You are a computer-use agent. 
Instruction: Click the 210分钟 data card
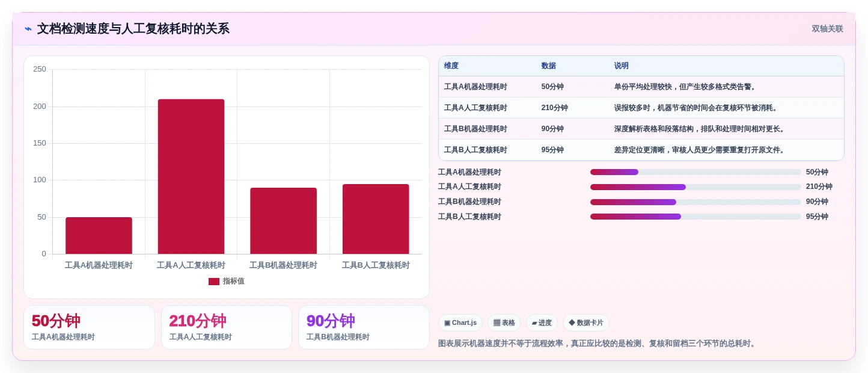pos(227,327)
